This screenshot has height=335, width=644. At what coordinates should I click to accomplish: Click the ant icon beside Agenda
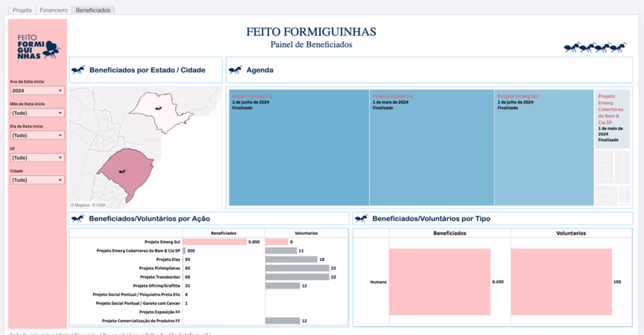coord(235,70)
